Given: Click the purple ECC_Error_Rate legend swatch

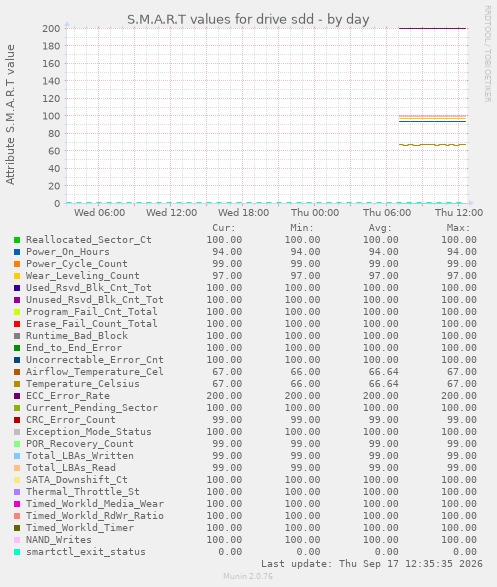Looking at the screenshot, I should point(17,396).
